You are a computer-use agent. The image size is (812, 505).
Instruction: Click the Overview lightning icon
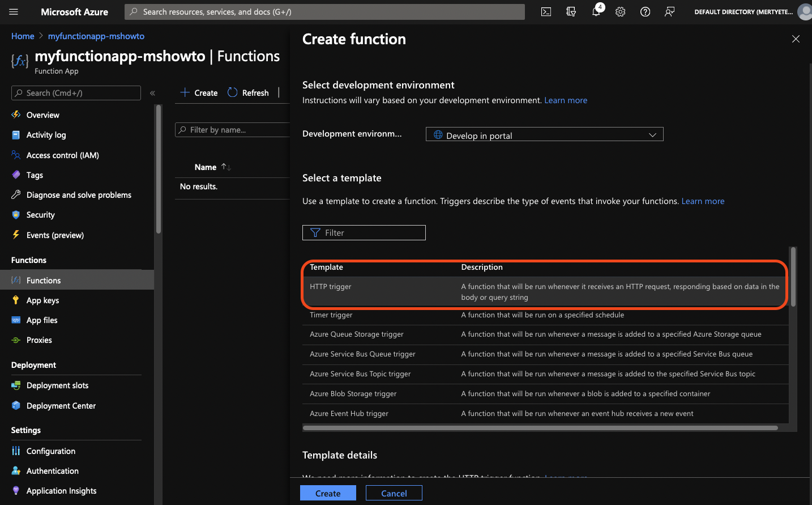(16, 114)
